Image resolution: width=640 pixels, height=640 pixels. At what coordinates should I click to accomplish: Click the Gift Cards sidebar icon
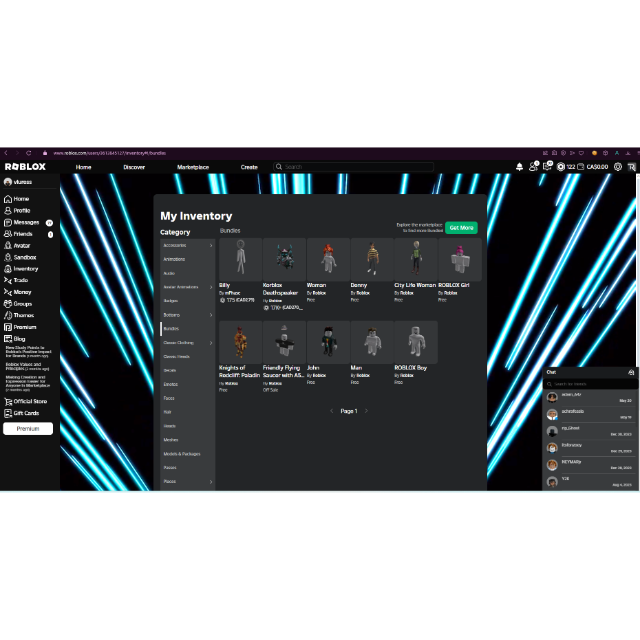[x=8, y=413]
